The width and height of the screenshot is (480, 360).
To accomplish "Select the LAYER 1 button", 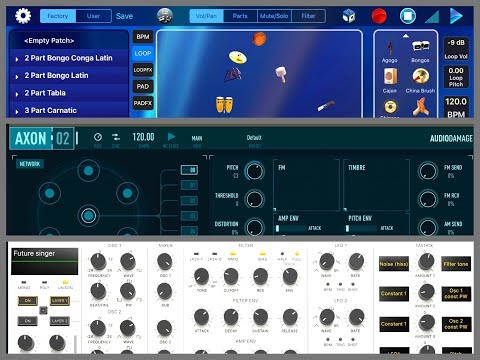I will coord(60,301).
